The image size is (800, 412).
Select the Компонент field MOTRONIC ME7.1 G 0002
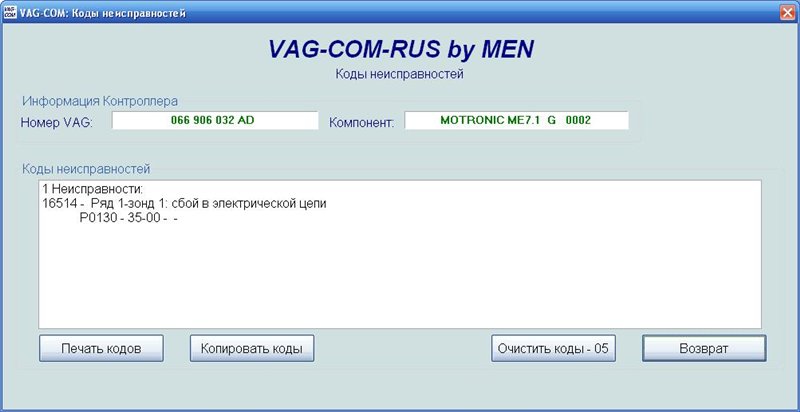[x=516, y=121]
